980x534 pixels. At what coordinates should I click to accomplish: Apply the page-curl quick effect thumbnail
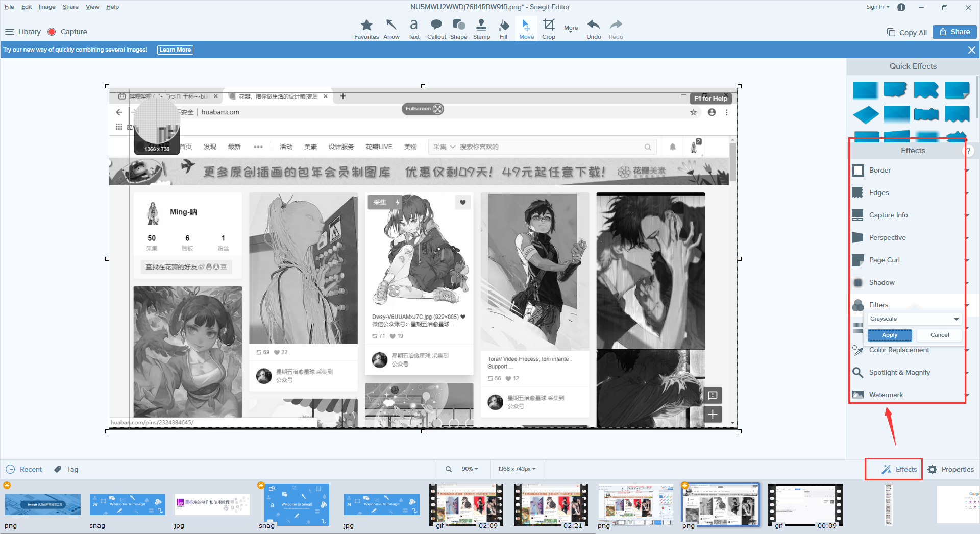pyautogui.click(x=957, y=90)
